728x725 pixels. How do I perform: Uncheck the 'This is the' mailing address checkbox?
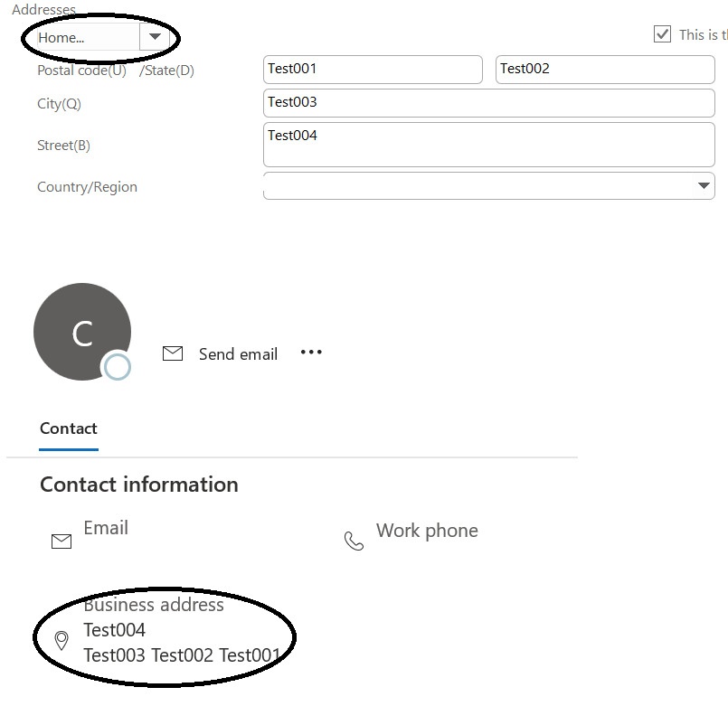(663, 33)
